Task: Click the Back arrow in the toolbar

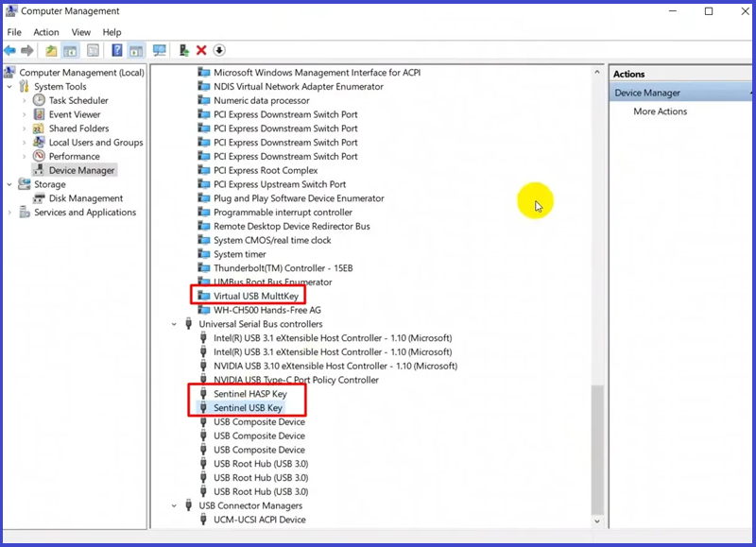Action: [10, 50]
